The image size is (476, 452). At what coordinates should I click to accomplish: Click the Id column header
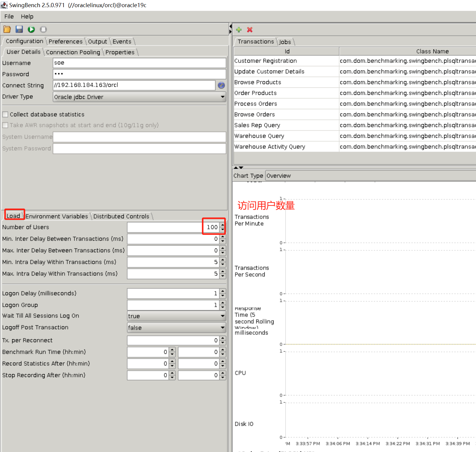coord(287,51)
